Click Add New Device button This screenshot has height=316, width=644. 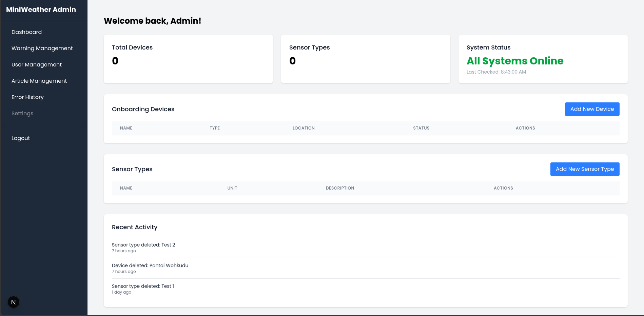(592, 109)
